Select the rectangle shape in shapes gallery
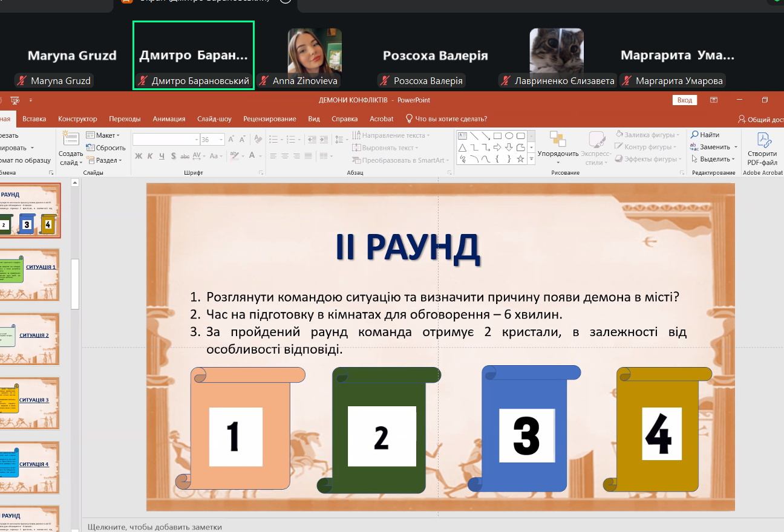The image size is (784, 532). click(497, 135)
